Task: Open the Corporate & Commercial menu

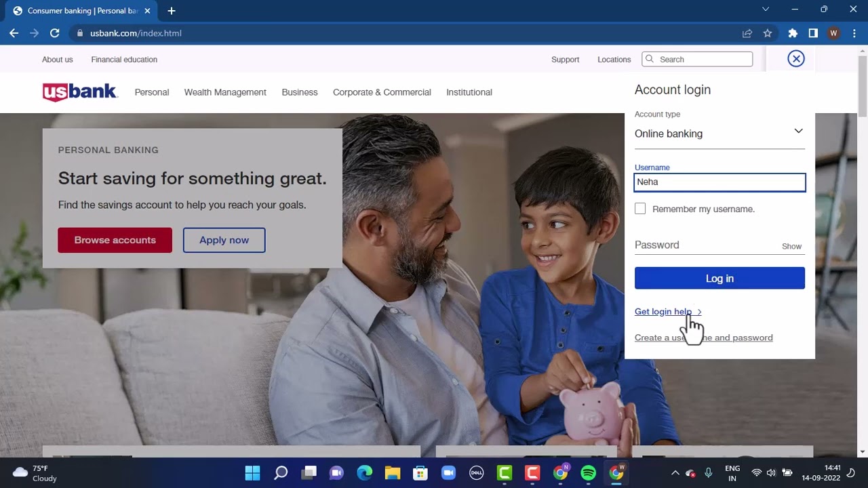Action: coord(382,92)
